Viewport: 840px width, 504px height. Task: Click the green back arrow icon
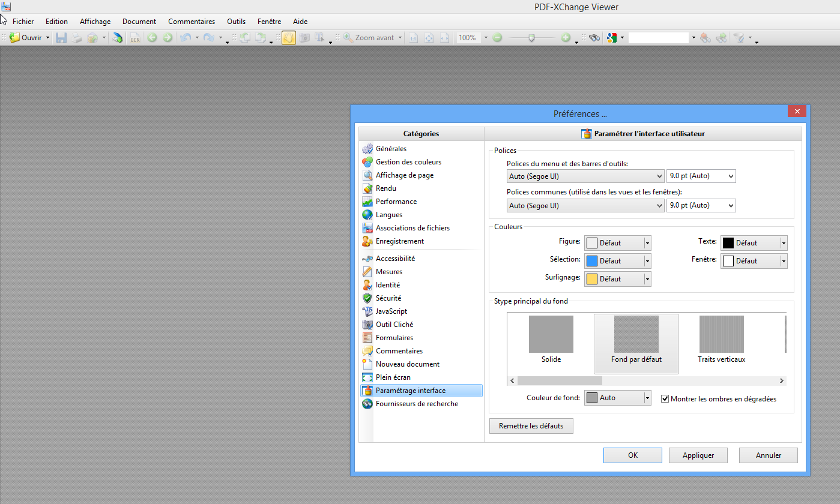pyautogui.click(x=152, y=38)
